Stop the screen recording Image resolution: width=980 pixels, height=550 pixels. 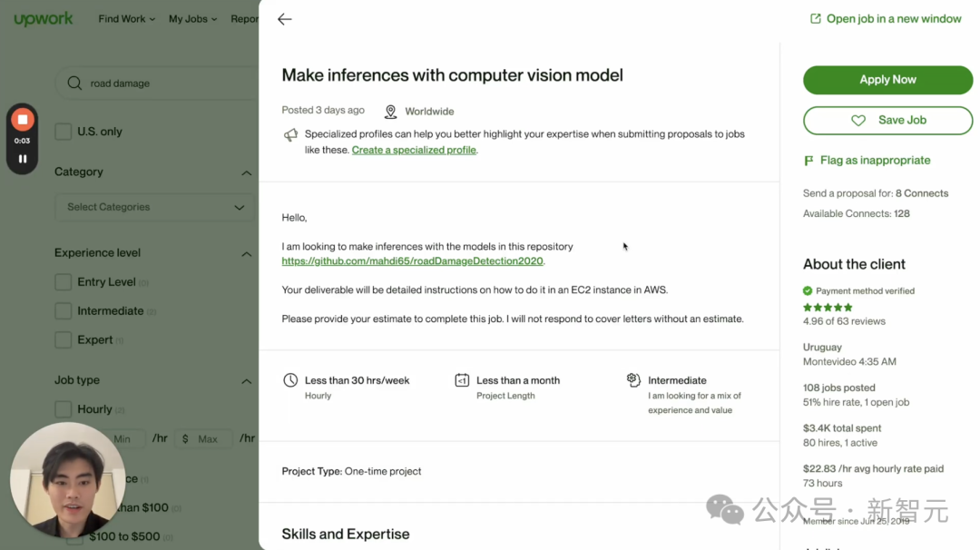click(x=23, y=120)
